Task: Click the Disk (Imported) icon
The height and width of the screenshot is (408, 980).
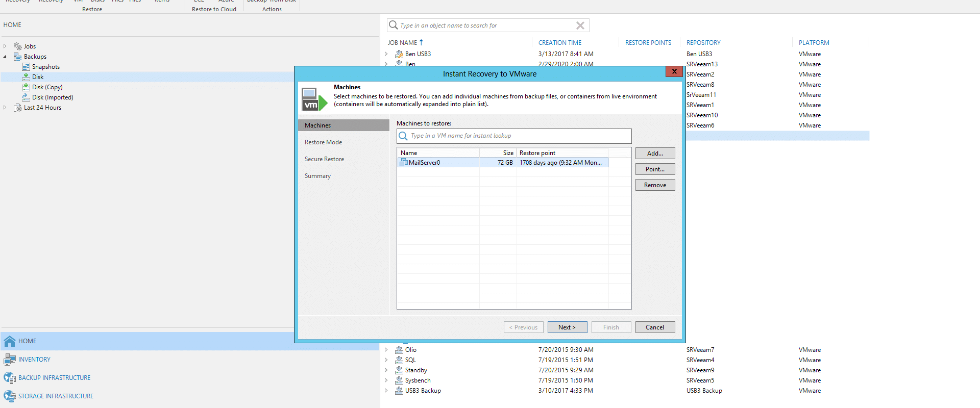Action: pyautogui.click(x=26, y=97)
